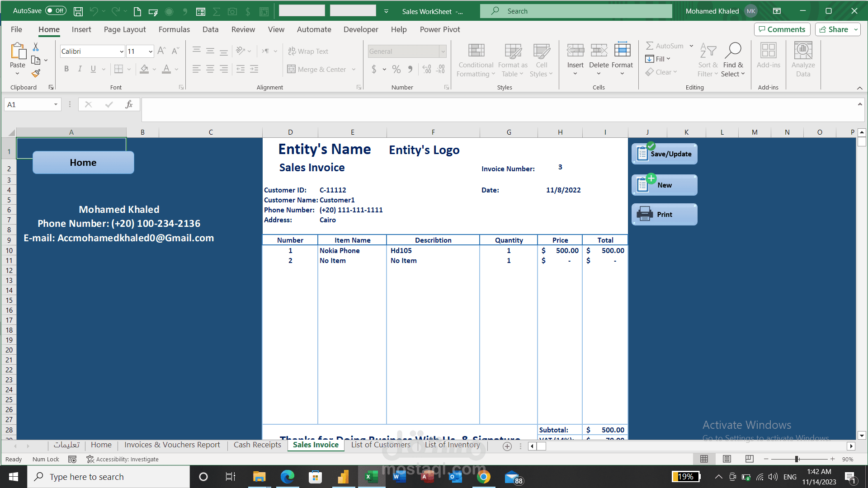868x488 pixels.
Task: Switch to Page Break Preview view
Action: (749, 459)
